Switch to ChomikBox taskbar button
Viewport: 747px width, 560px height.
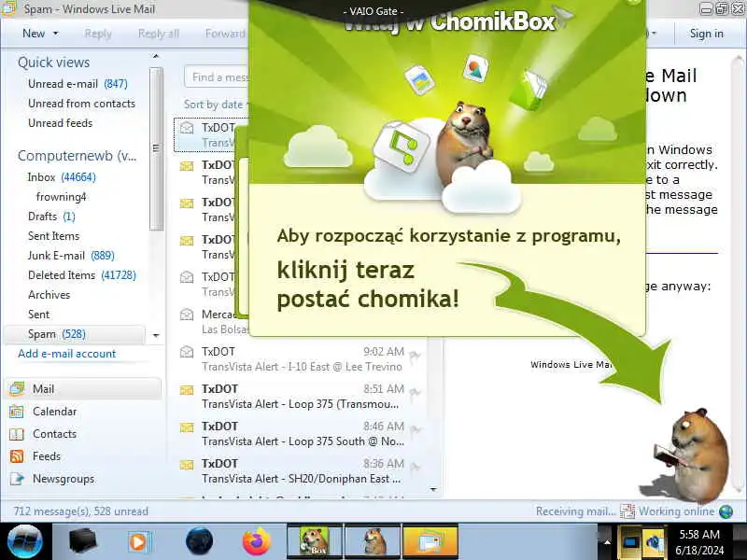tap(315, 541)
